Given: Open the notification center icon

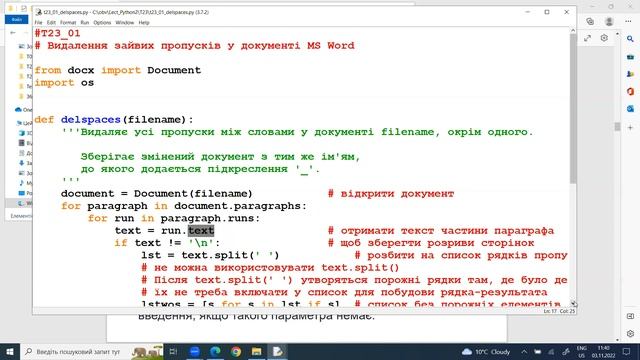Looking at the screenshot, I should (627, 351).
